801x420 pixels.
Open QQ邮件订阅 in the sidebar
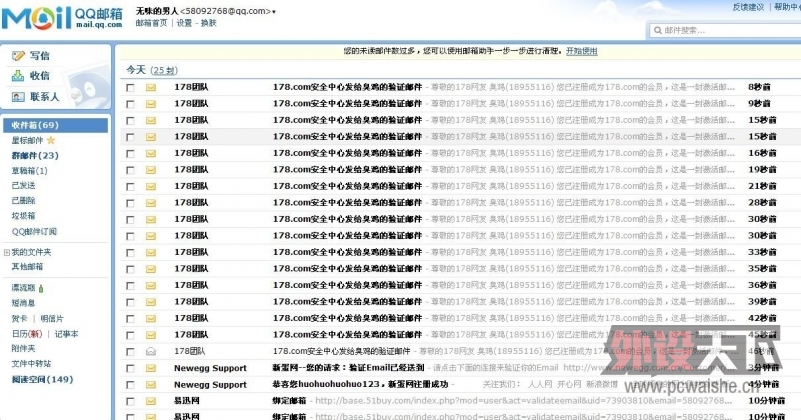pos(34,231)
